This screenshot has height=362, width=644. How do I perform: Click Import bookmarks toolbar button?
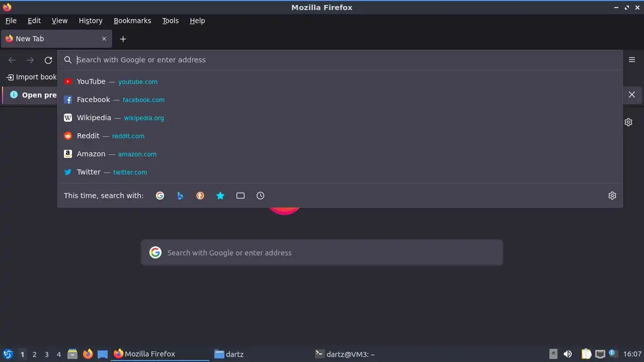(32, 77)
